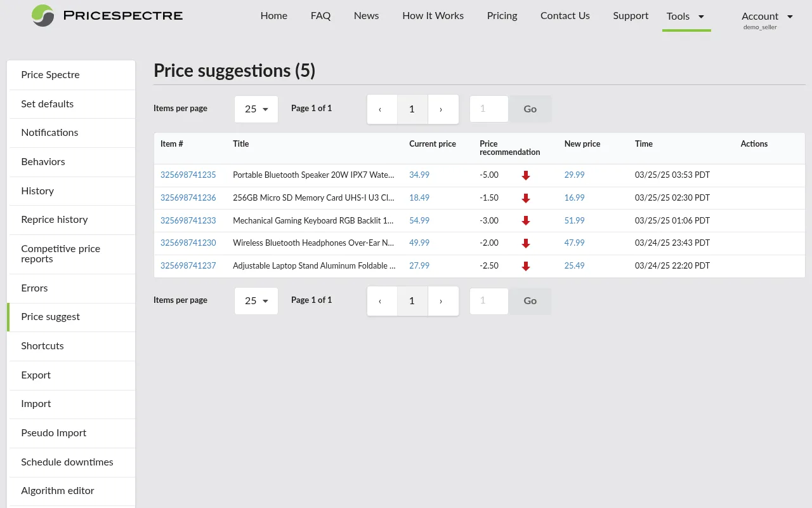
Task: Open the Account dropdown for demo_seller
Action: pos(767,16)
